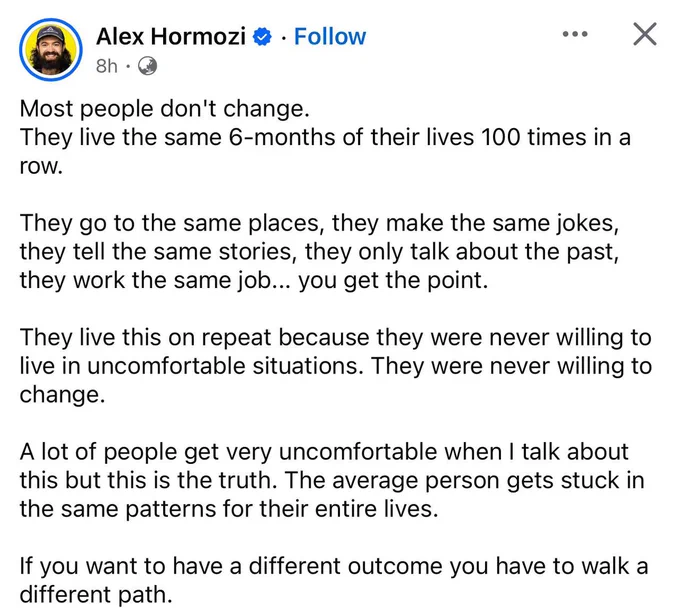This screenshot has height=611, width=680.
Task: Open Alex Hormozi's profile picture
Action: coord(51,49)
